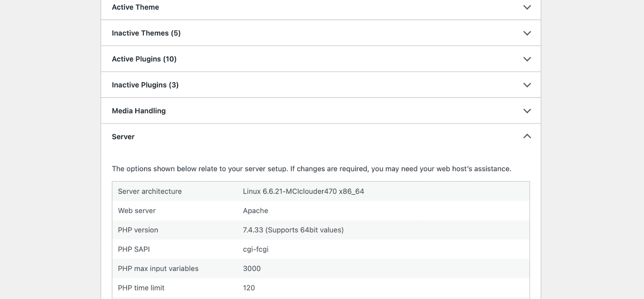Expand Inactive Plugins (3) section title
This screenshot has width=644, height=299.
click(145, 85)
